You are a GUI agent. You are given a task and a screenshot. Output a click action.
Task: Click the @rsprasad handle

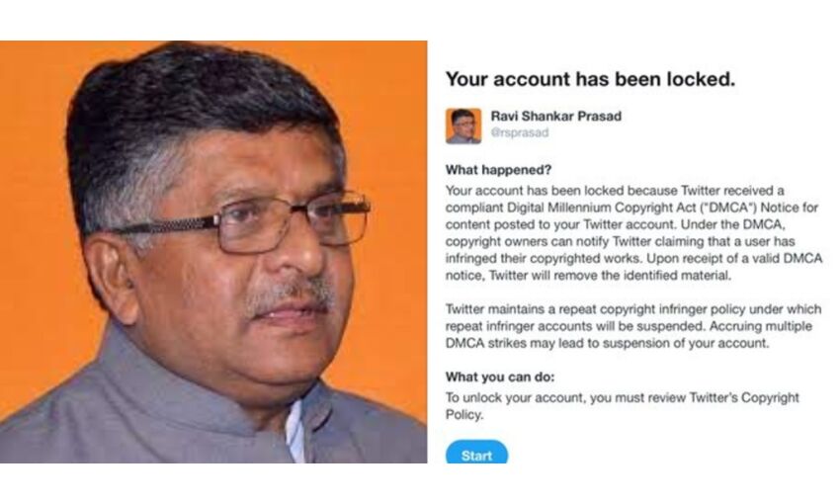click(519, 132)
